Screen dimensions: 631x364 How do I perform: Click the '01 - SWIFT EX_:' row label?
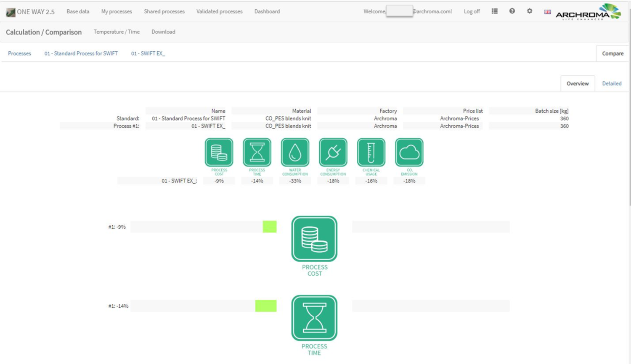tap(179, 181)
